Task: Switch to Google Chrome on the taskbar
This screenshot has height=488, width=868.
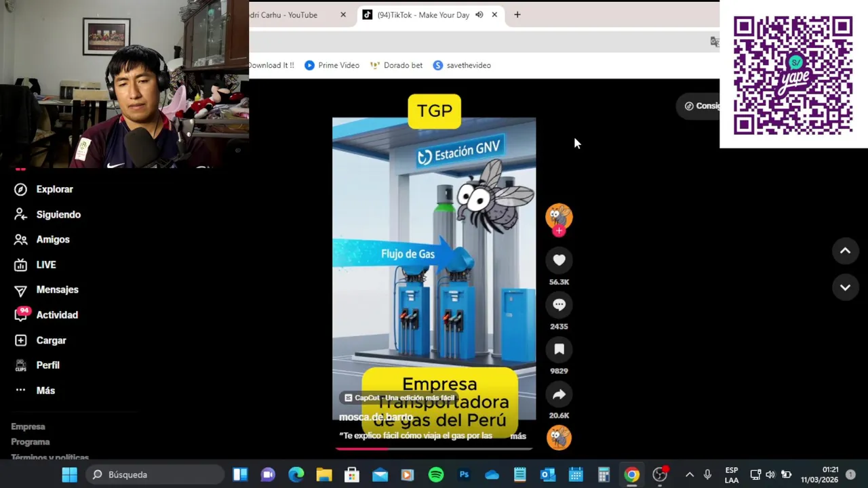Action: [631, 474]
